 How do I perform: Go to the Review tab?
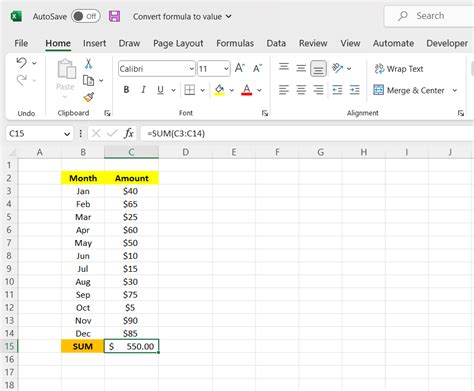[x=313, y=43]
